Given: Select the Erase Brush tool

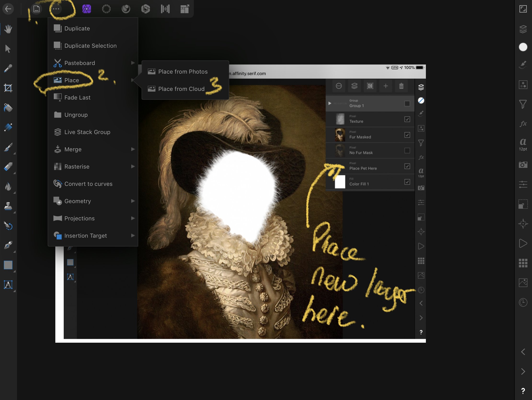Looking at the screenshot, I should (8, 167).
